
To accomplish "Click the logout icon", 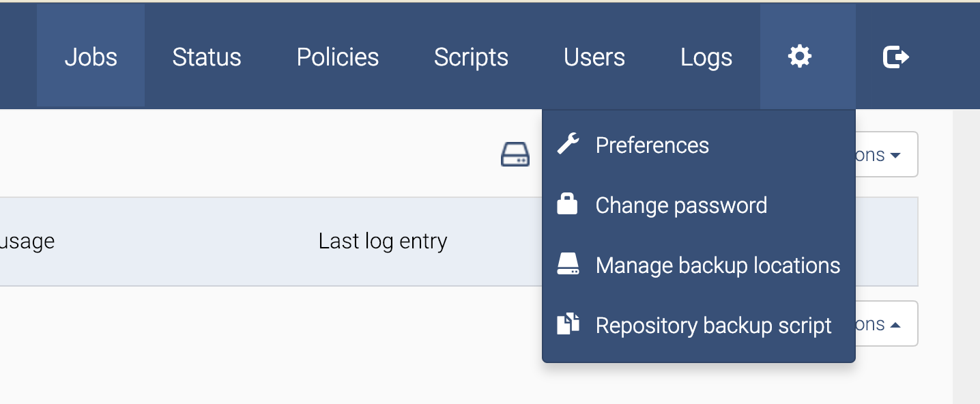I will [x=895, y=57].
